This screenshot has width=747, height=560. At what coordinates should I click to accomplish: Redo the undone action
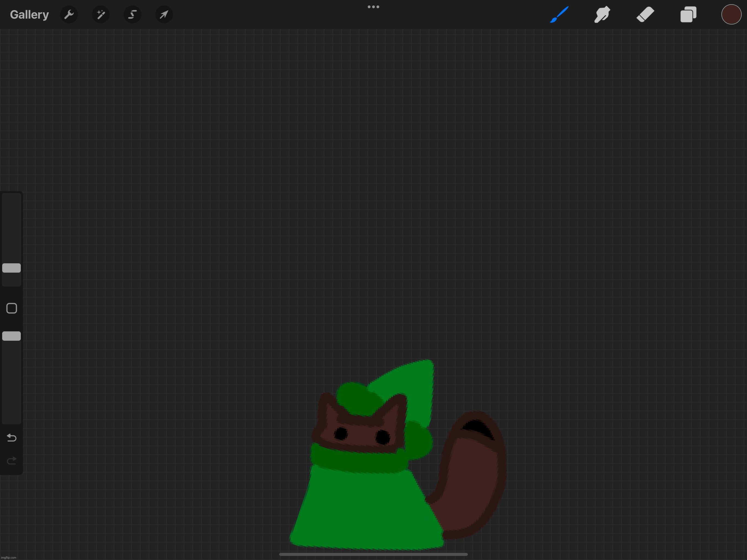coord(11,461)
